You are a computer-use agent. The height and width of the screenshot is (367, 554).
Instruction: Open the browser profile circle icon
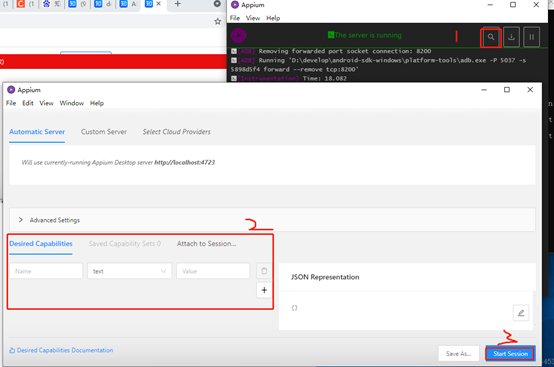[x=217, y=4]
